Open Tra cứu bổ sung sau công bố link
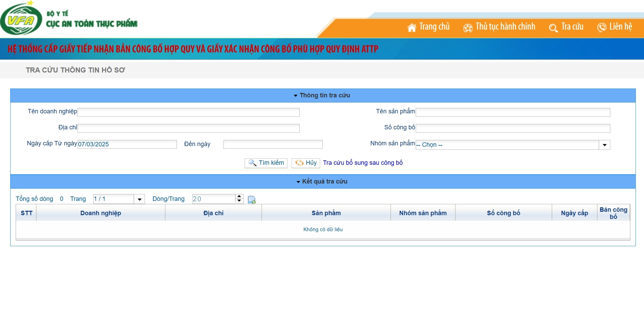This screenshot has width=644, height=319. coord(363,163)
